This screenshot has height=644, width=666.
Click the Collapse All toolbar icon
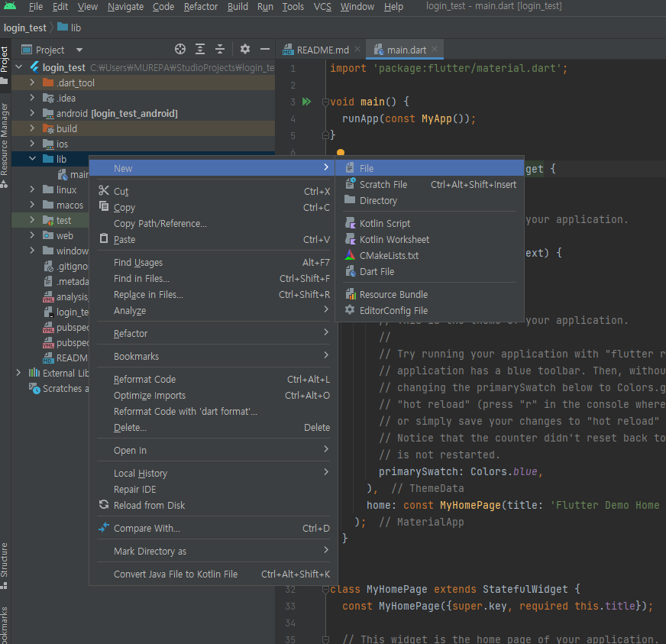[220, 50]
